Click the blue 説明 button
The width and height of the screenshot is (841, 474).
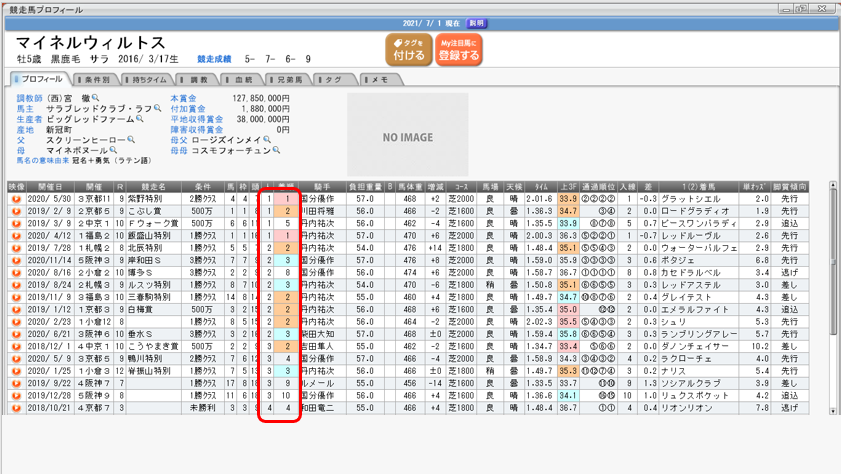(476, 23)
